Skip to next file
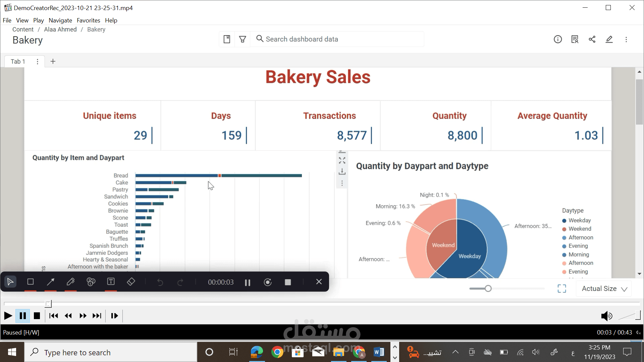The width and height of the screenshot is (644, 362). click(x=97, y=316)
